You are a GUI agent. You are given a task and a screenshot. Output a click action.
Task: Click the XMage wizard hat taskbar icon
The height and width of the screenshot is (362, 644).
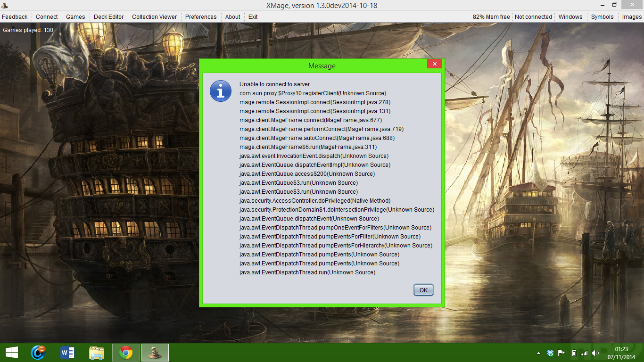(x=155, y=353)
